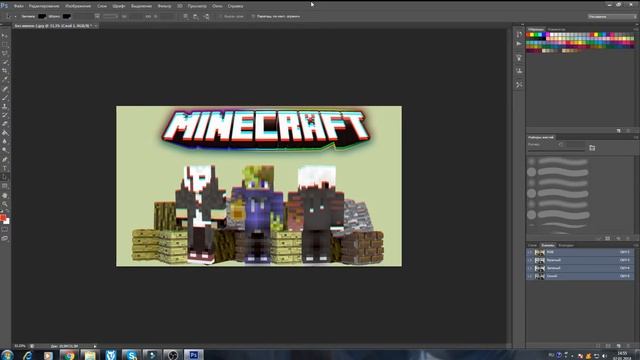Viewport: 640px width, 360px height.
Task: Hide the Красный channel
Action: 530,260
